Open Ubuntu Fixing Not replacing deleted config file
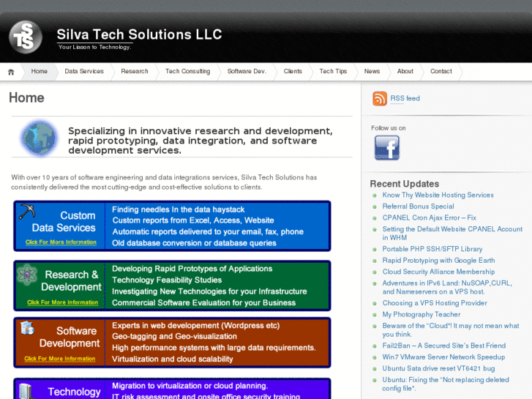 [446, 384]
